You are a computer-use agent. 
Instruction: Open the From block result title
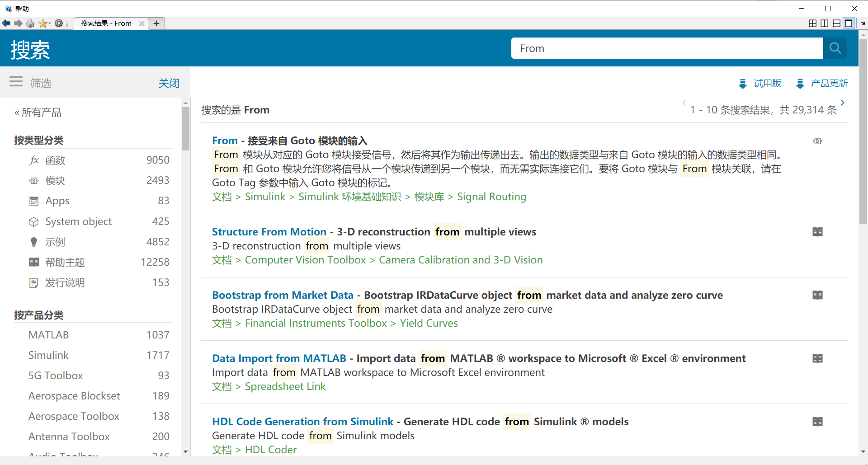click(x=225, y=141)
